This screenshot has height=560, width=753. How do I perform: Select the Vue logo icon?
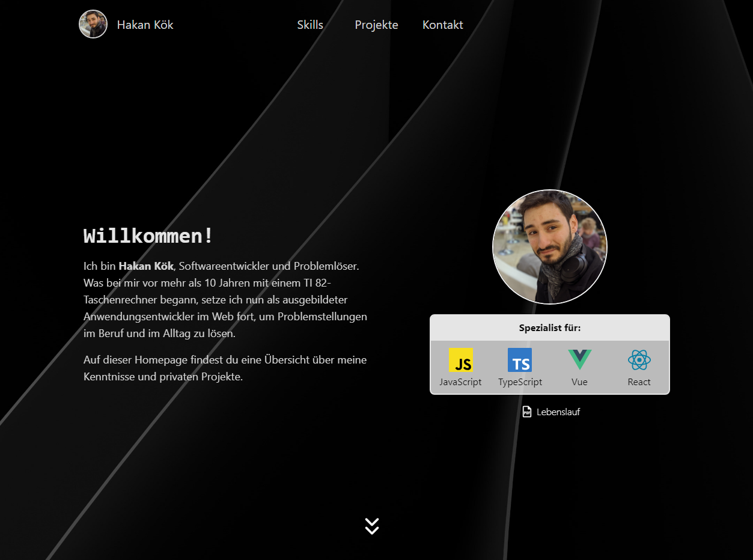579,361
